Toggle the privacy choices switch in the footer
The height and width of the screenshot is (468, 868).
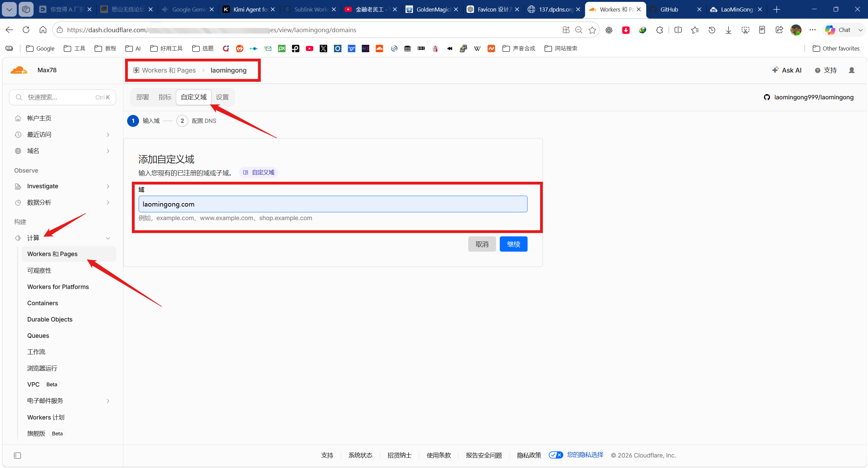(556, 455)
